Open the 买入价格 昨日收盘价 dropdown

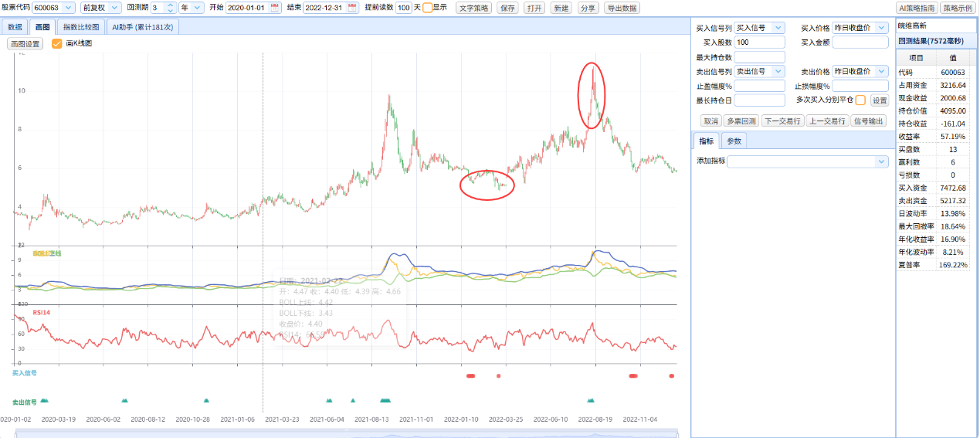[x=860, y=28]
